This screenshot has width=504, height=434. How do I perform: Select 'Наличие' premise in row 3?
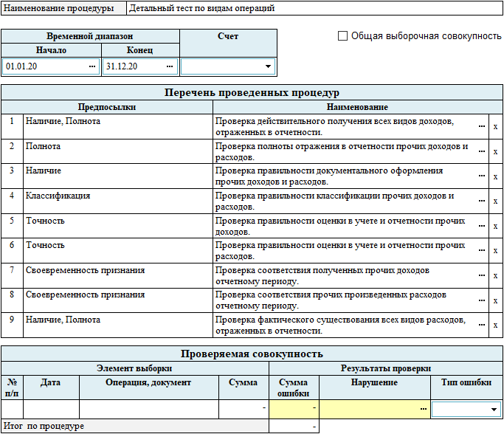[44, 170]
